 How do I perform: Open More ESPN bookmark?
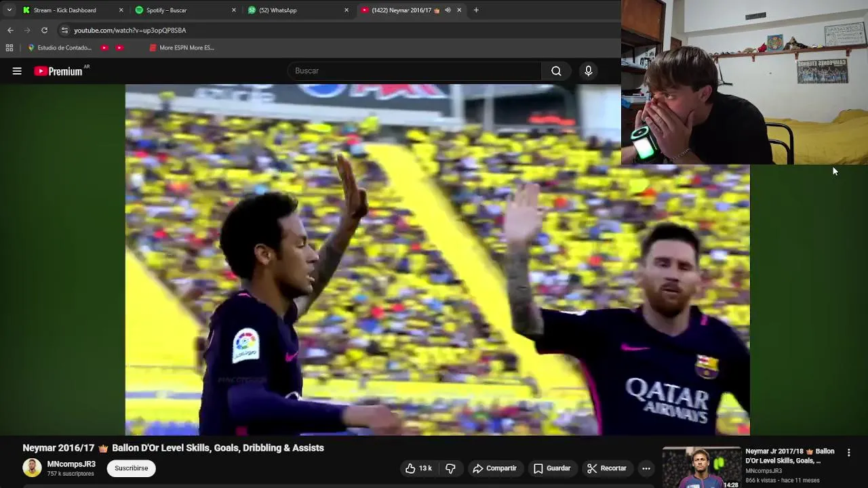[x=182, y=47]
